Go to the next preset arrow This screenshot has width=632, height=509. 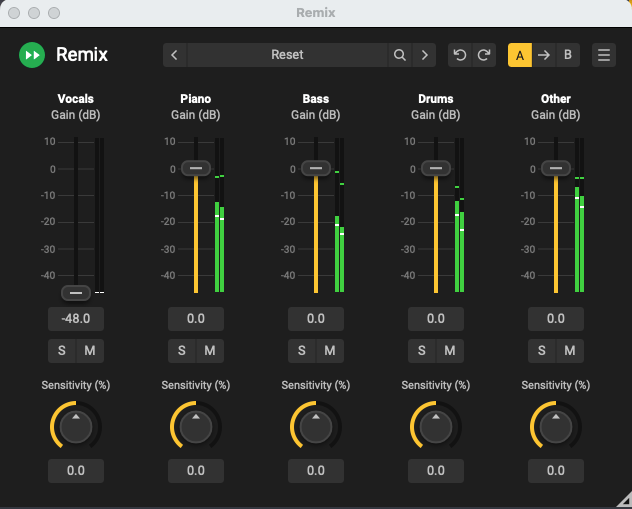(x=425, y=55)
